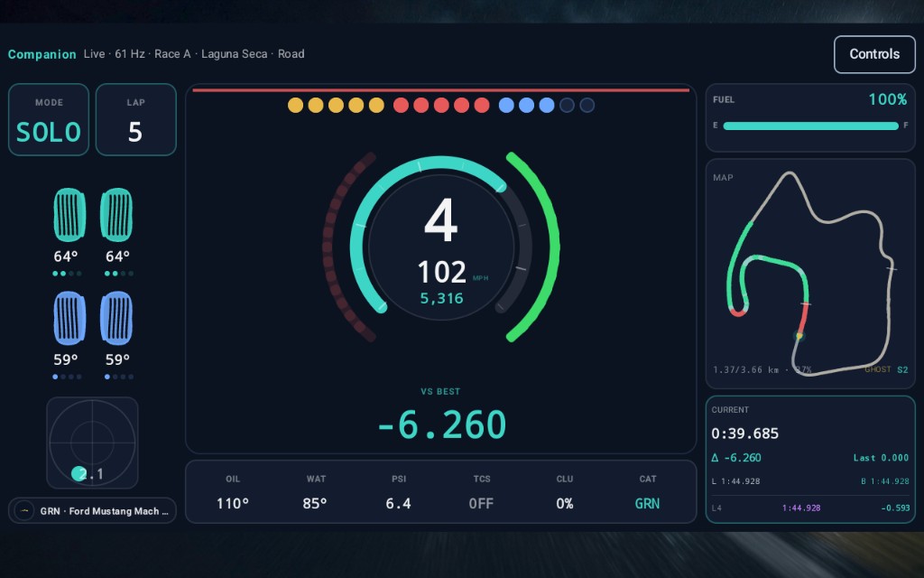Click the front-left 64° tire temperature
The width and height of the screenshot is (924, 578).
tap(66, 256)
